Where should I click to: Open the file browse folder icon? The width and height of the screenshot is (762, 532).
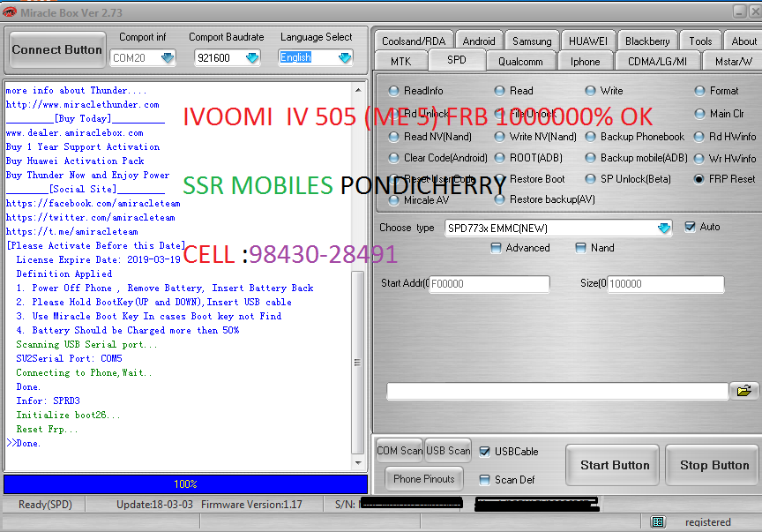[x=743, y=391]
